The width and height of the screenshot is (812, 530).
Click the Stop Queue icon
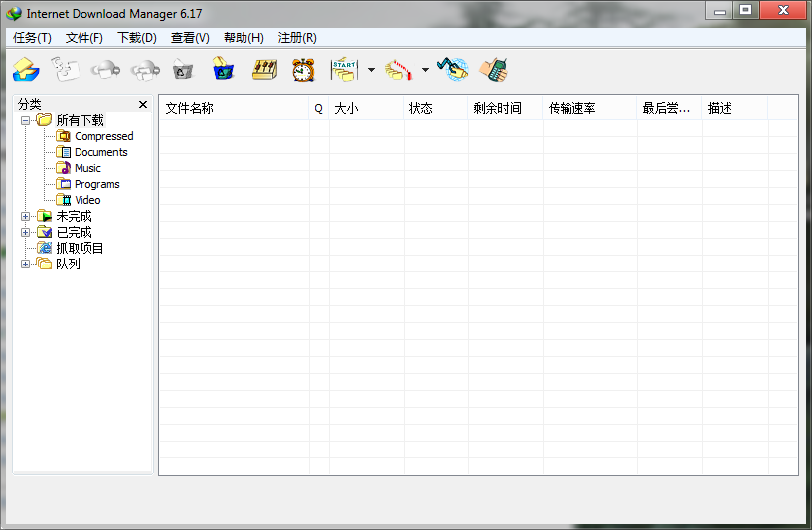(x=399, y=70)
